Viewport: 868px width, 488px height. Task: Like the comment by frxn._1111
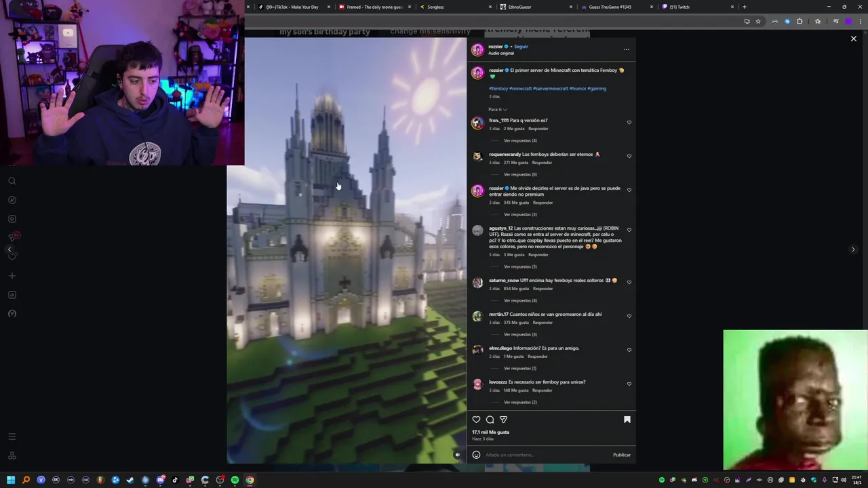pos(629,123)
